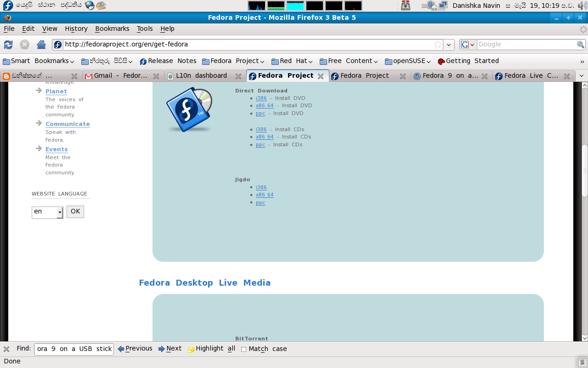
Task: Click the Fedora Desktop Live Media heading
Action: 205,283
